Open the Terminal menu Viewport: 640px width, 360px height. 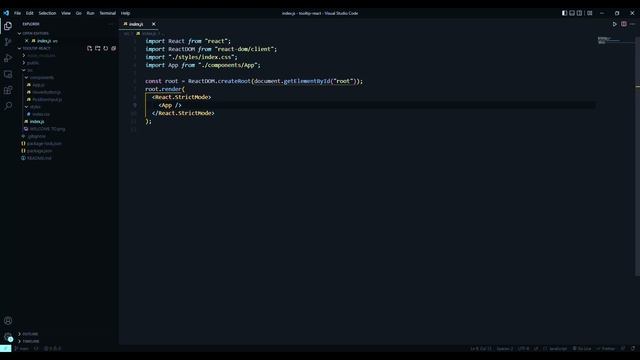(x=107, y=13)
